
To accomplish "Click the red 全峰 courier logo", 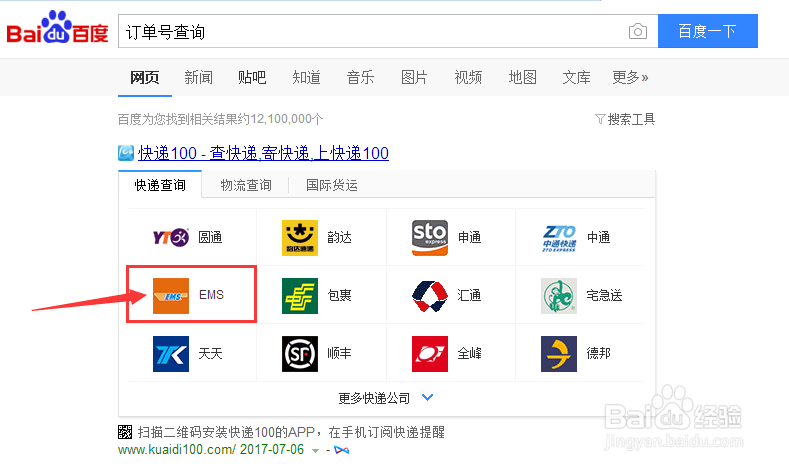I will pos(430,354).
